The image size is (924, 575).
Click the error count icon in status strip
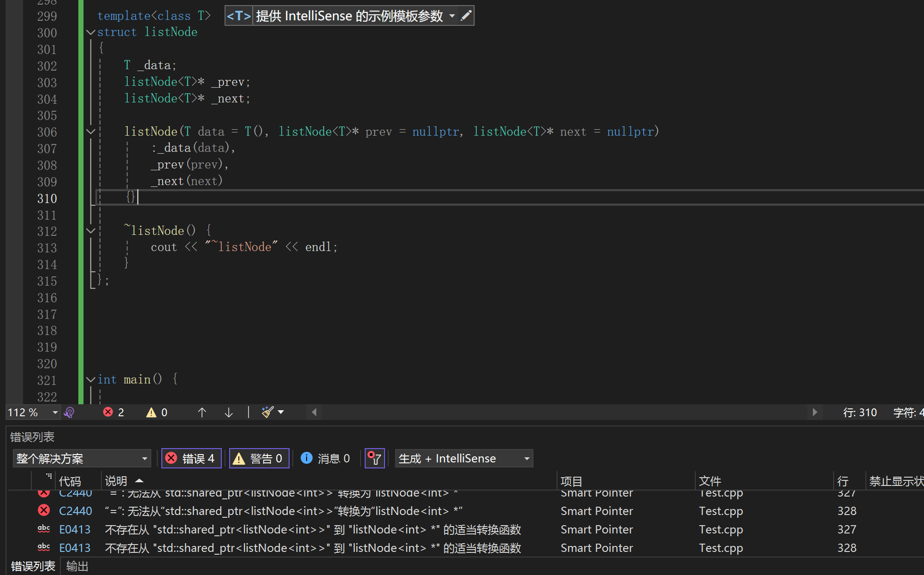tap(108, 412)
